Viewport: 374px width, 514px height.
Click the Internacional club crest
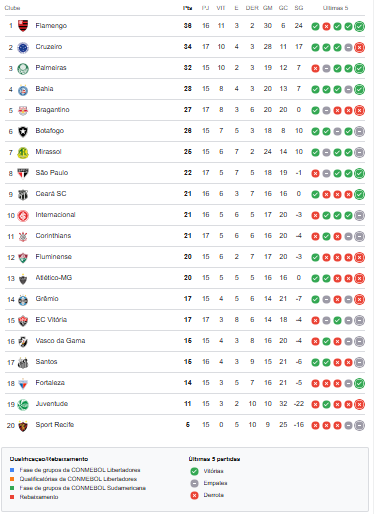point(23,216)
